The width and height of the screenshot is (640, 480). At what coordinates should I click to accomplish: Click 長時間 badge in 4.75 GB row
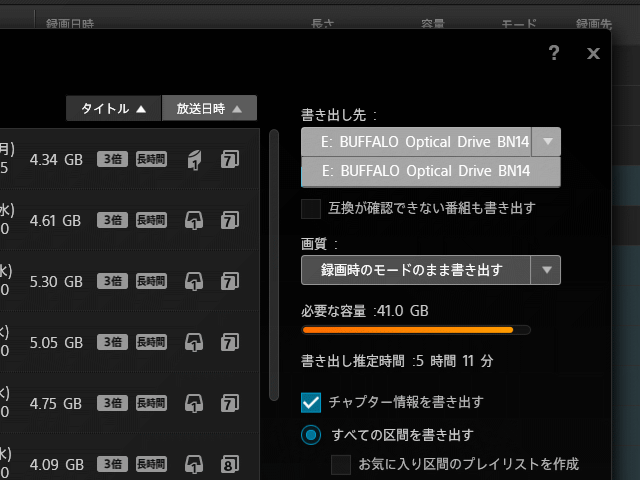click(x=151, y=403)
